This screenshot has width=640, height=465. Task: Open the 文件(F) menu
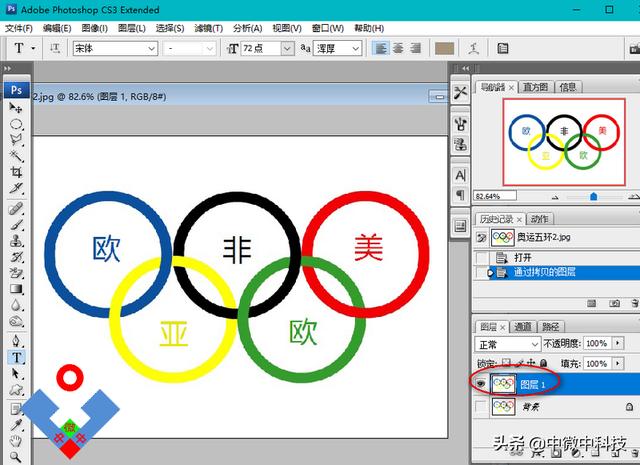(x=18, y=29)
